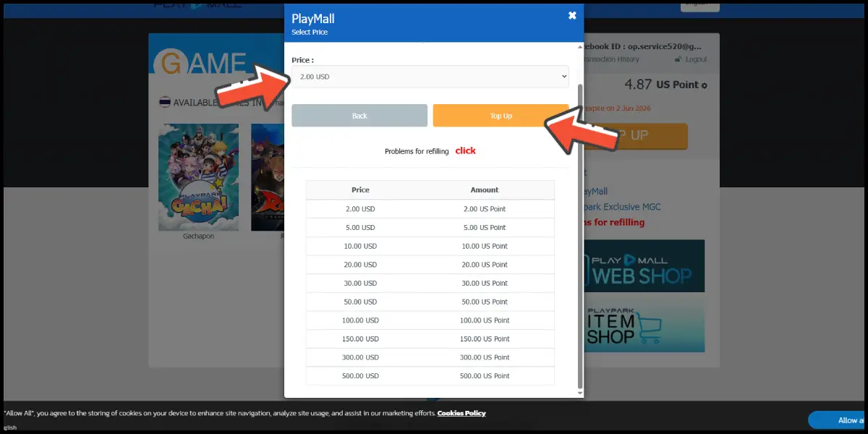
Task: Open the Play Mall Web Shop banner
Action: point(644,265)
